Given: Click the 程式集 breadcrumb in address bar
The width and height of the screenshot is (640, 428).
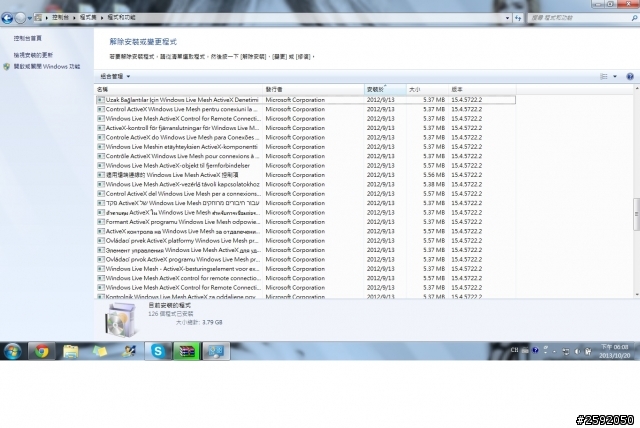Looking at the screenshot, I should pyautogui.click(x=88, y=18).
